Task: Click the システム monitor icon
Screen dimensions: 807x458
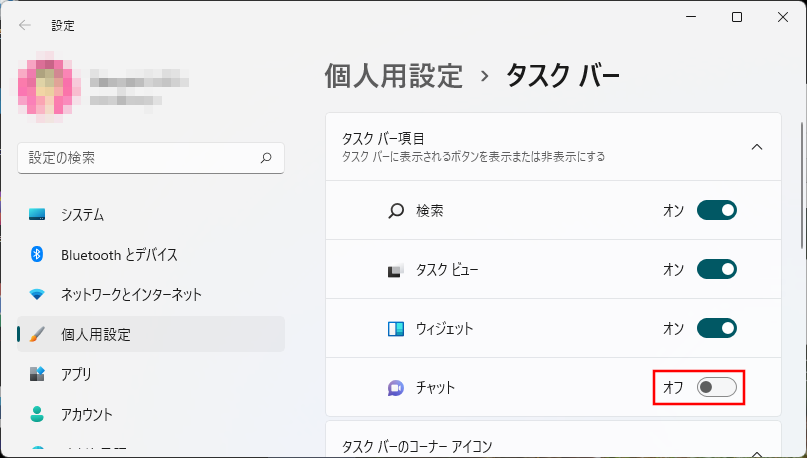Action: [x=37, y=215]
